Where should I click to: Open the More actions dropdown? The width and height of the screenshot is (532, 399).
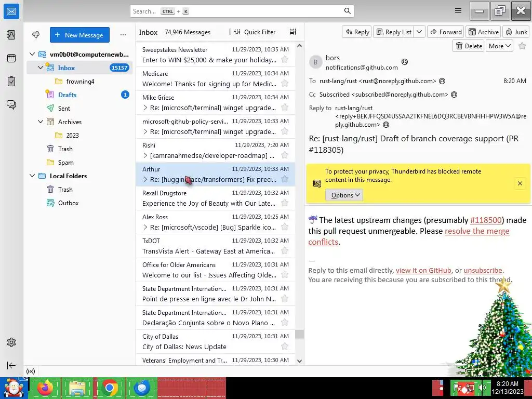point(499,46)
